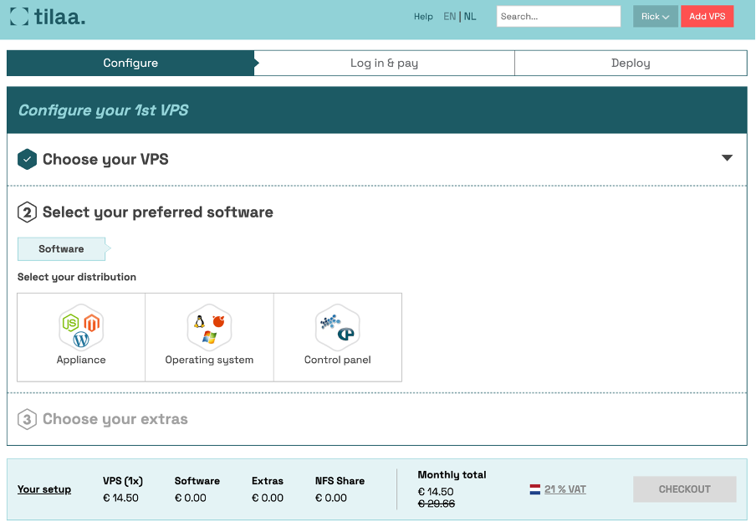756x532 pixels.
Task: Click the tilaa logo
Action: click(47, 17)
